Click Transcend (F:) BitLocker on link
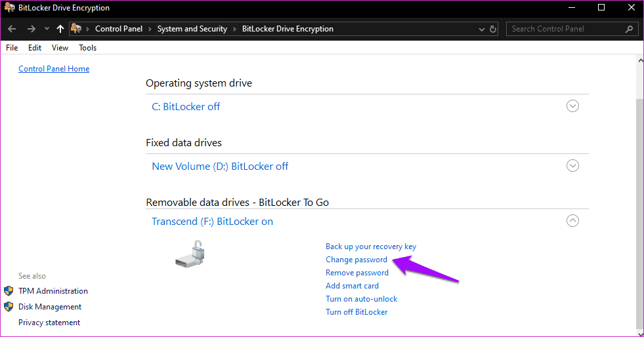 tap(212, 222)
